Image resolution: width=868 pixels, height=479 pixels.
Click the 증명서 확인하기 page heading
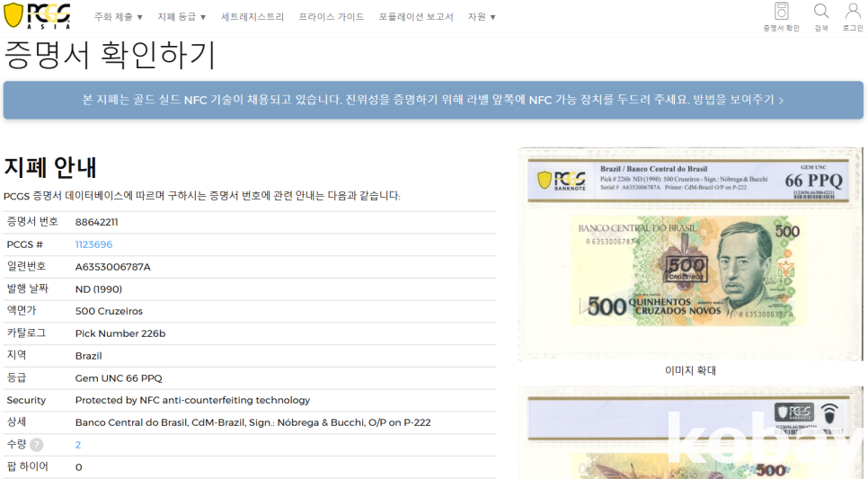(110, 55)
